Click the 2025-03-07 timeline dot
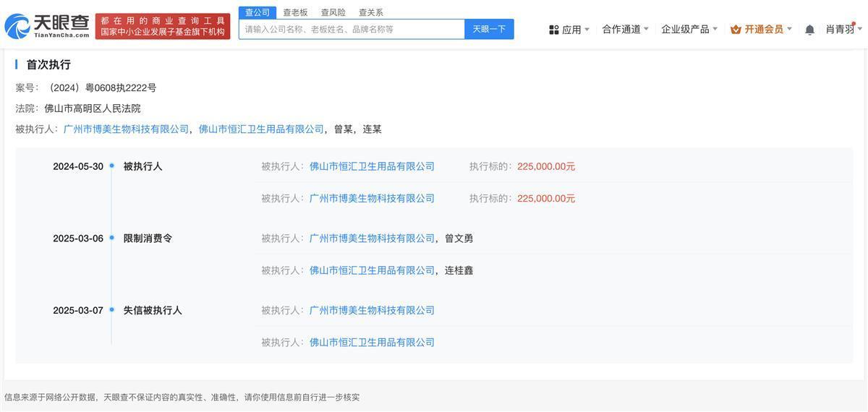This screenshot has width=868, height=412. [x=112, y=310]
